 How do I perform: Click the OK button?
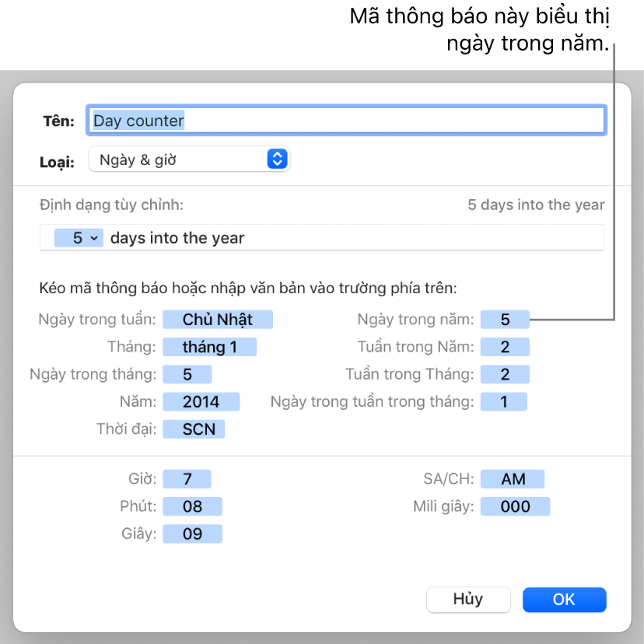(x=564, y=599)
